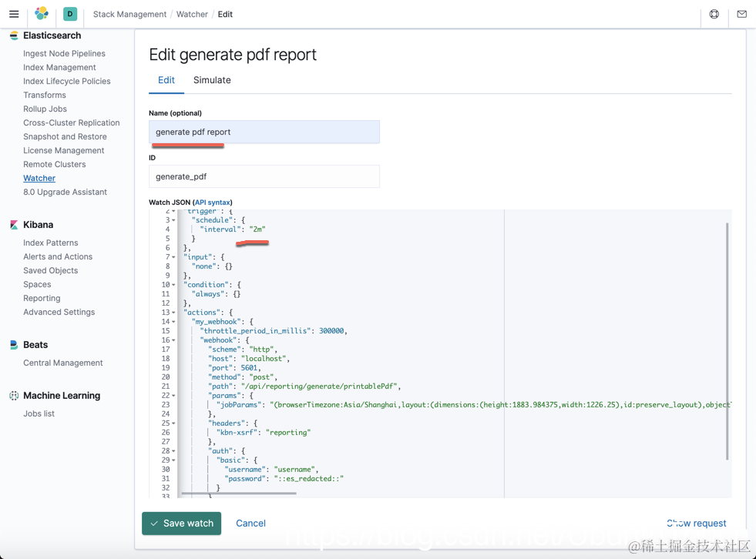The image size is (756, 559).
Task: Collapse the webhook block fold arrow
Action: pos(173,340)
